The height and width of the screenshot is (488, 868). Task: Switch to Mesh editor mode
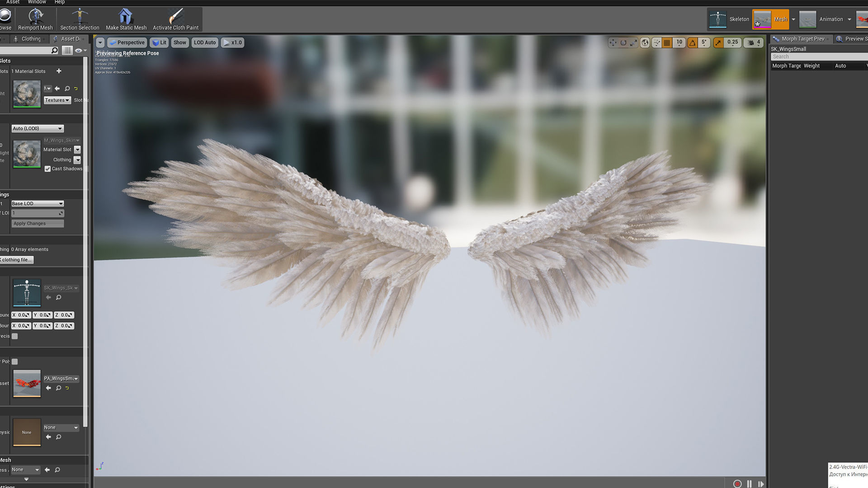click(x=770, y=19)
